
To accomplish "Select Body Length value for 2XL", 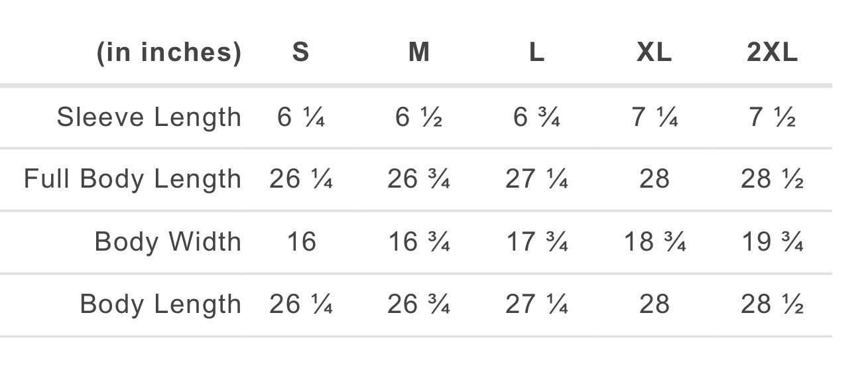I will [773, 304].
